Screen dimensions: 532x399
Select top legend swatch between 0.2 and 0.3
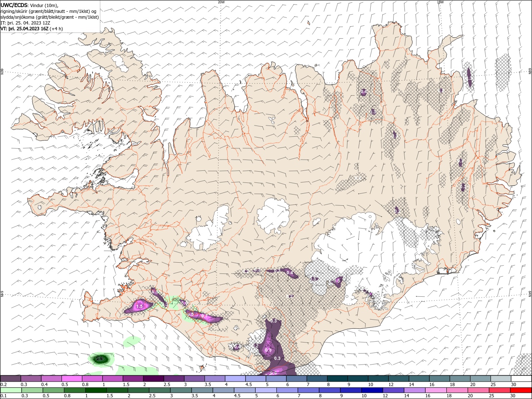pos(10,379)
